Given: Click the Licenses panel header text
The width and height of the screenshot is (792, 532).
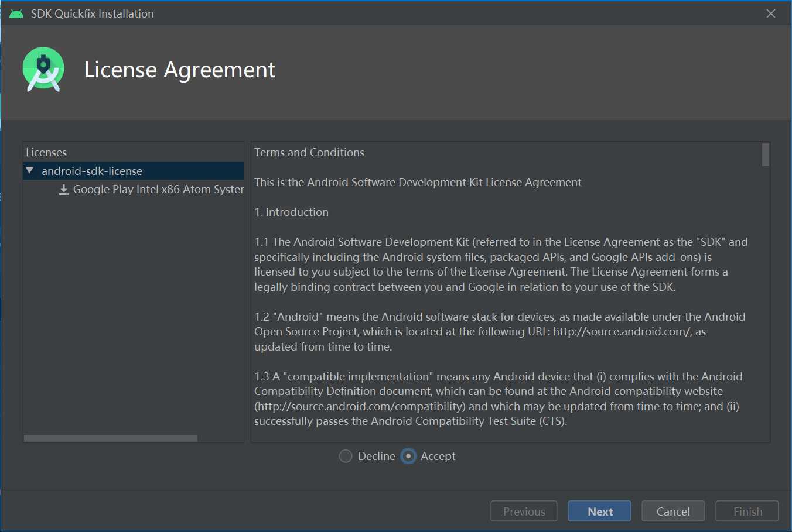Looking at the screenshot, I should pos(46,152).
